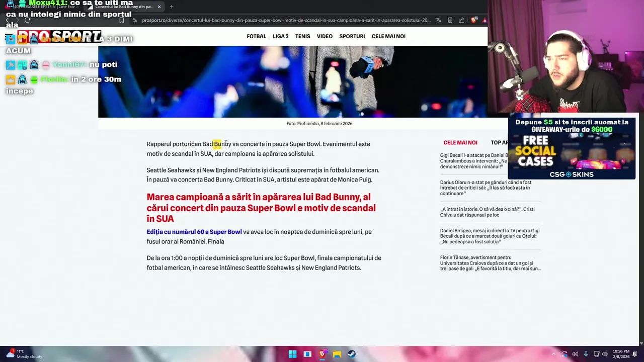Open the LIGA 2 section
The image size is (644, 362).
[x=281, y=36]
